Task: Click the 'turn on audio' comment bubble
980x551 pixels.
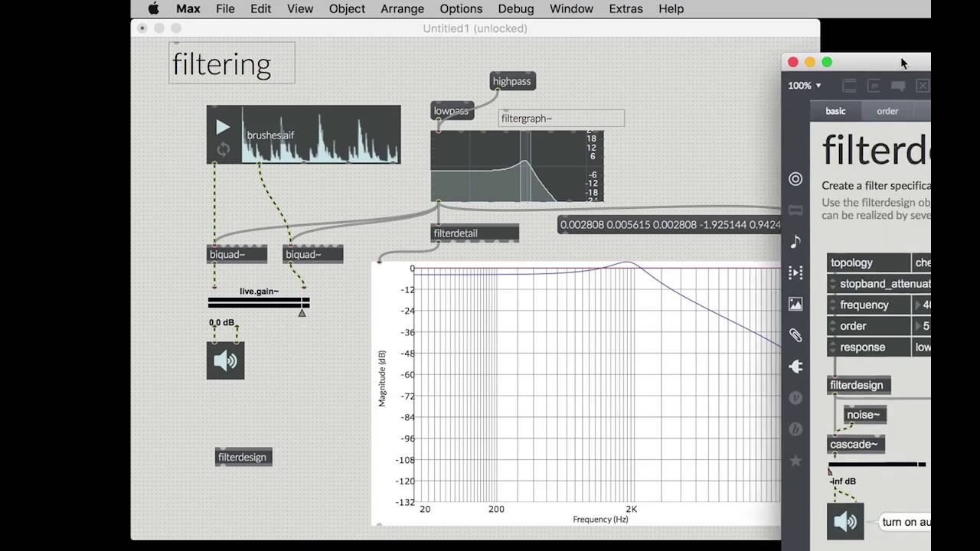Action: 906,522
